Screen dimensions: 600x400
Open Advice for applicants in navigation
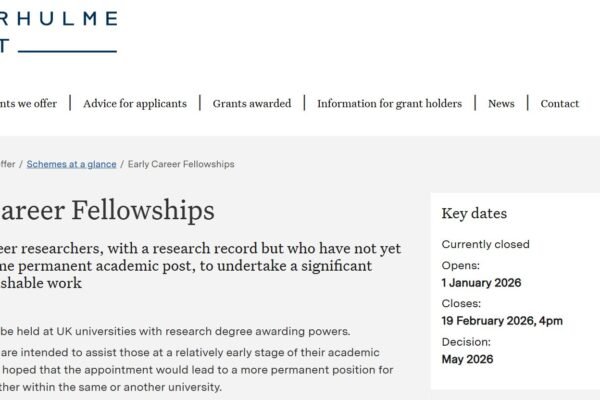[135, 104]
